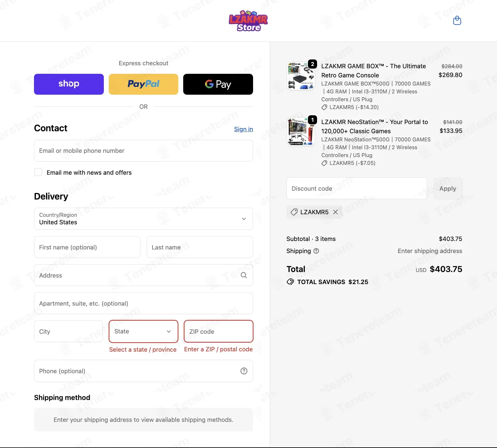Click the shipping info question mark icon
The width and height of the screenshot is (497, 448).
point(316,251)
